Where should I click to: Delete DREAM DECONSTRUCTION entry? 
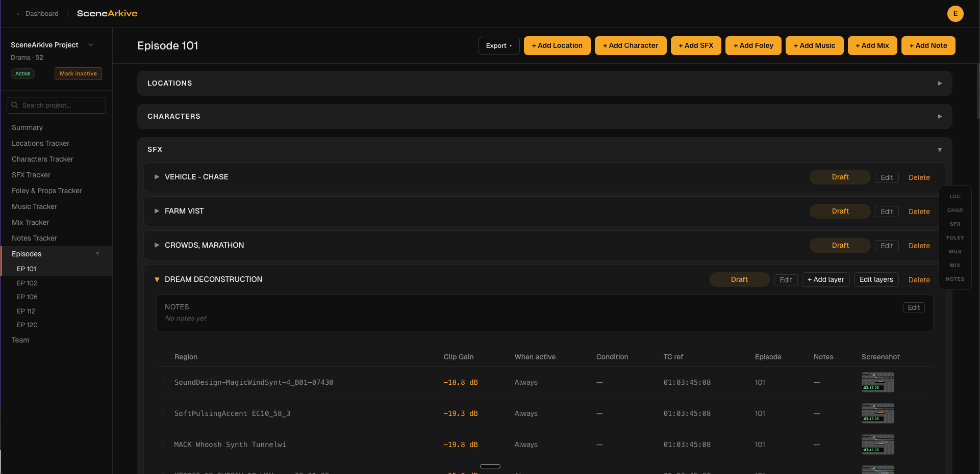[919, 280]
